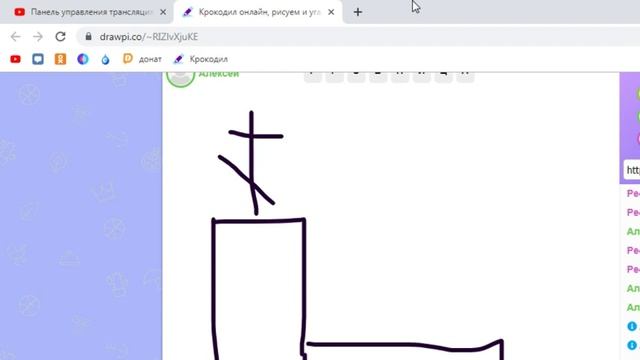
Task: View site security lock info
Action: (88, 37)
